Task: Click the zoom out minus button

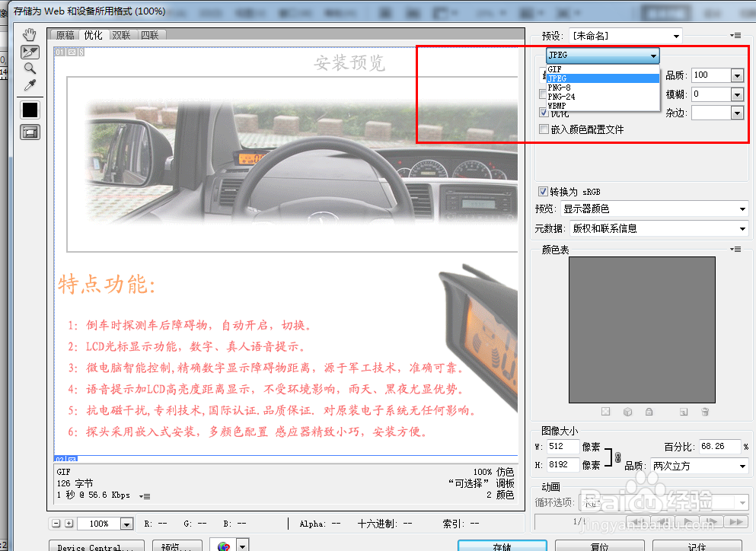Action: [56, 524]
